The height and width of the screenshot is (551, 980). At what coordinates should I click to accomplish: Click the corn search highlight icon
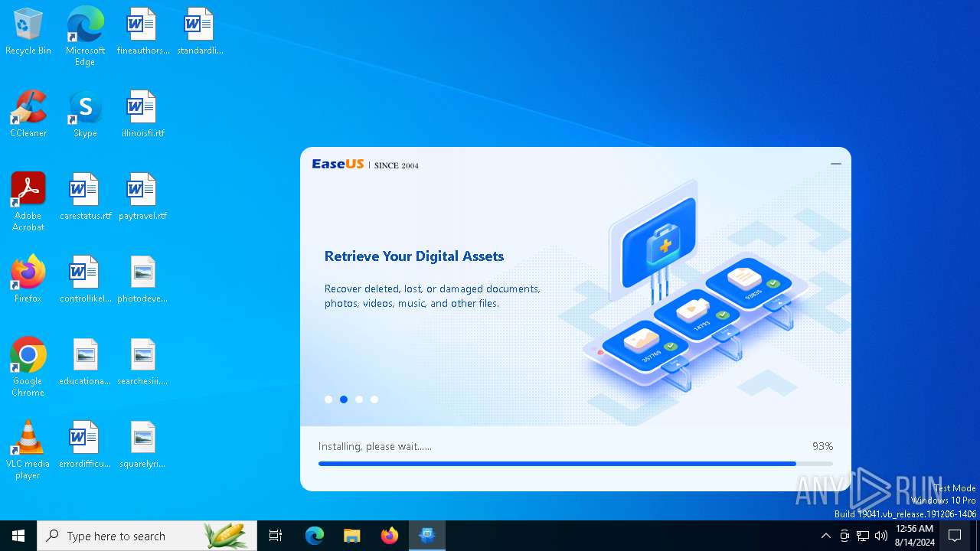click(x=226, y=536)
